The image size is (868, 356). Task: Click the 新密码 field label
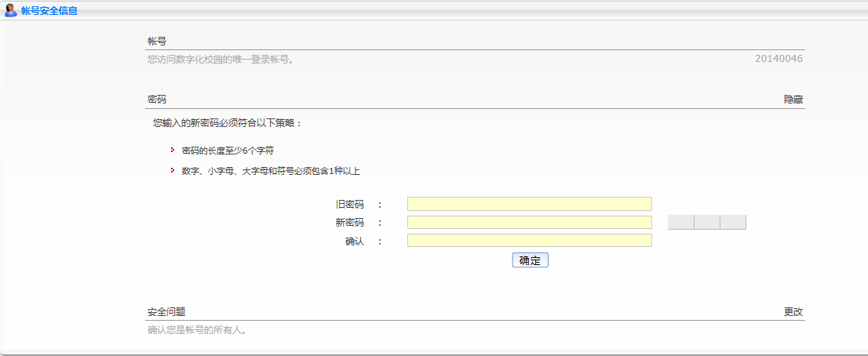point(349,223)
